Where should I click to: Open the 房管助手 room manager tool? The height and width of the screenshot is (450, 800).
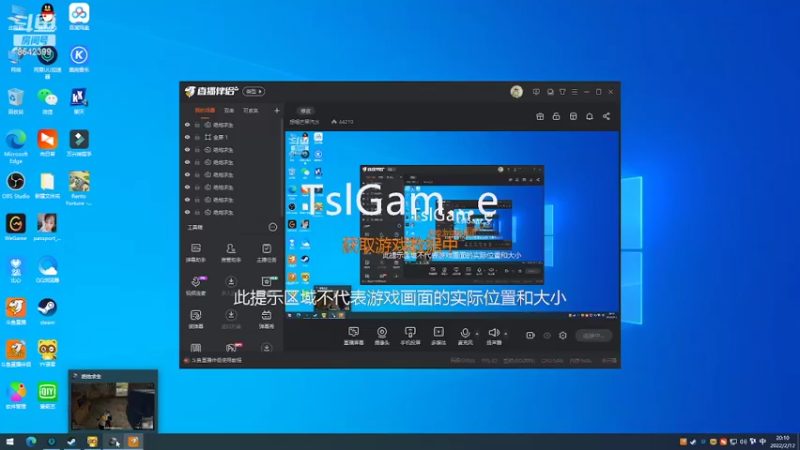(231, 253)
